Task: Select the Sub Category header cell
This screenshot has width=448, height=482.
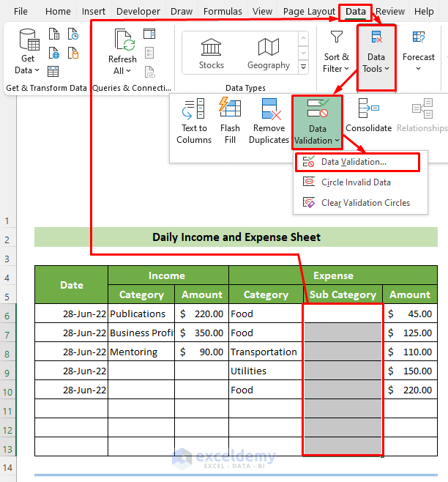Action: click(x=343, y=294)
